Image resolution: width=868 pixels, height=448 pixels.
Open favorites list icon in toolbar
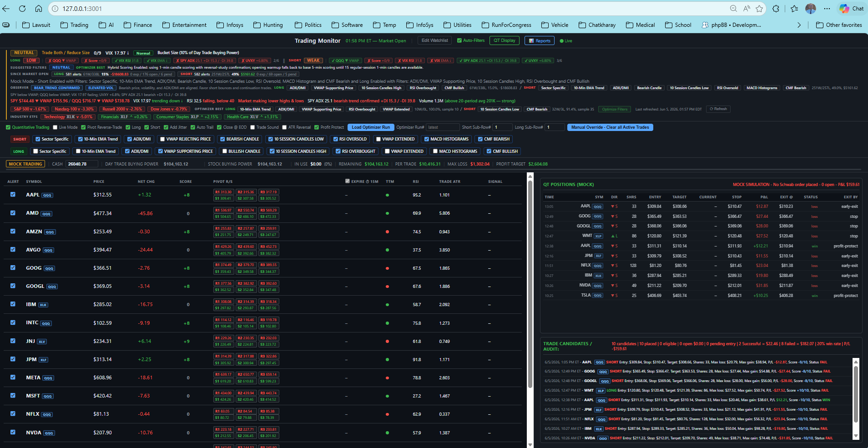794,8
